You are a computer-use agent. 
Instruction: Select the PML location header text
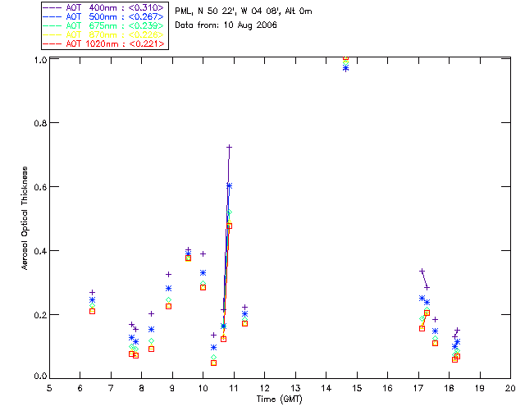[244, 11]
